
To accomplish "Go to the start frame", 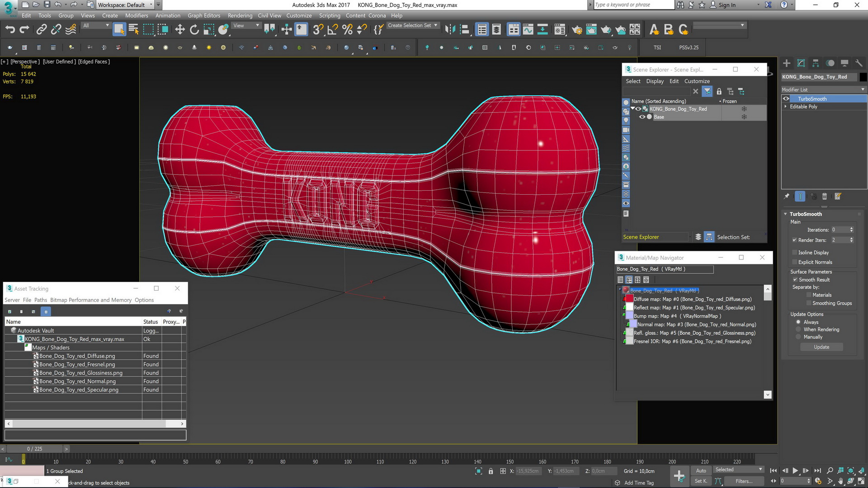I will point(773,471).
